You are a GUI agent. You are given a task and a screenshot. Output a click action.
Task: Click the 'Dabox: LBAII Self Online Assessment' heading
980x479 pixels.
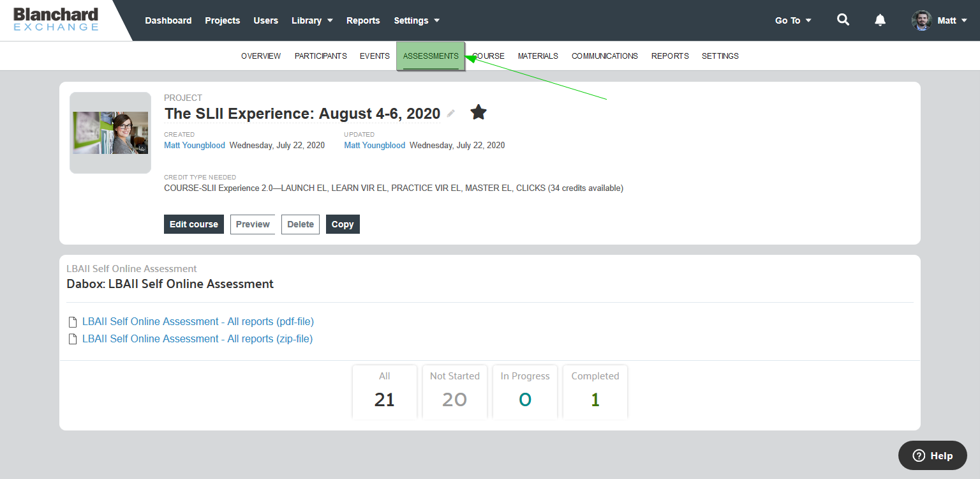click(x=170, y=284)
